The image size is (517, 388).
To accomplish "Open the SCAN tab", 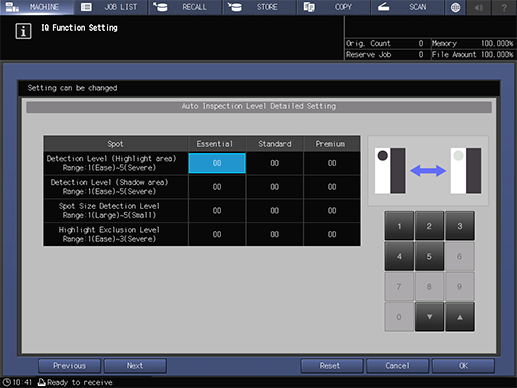I will [408, 7].
